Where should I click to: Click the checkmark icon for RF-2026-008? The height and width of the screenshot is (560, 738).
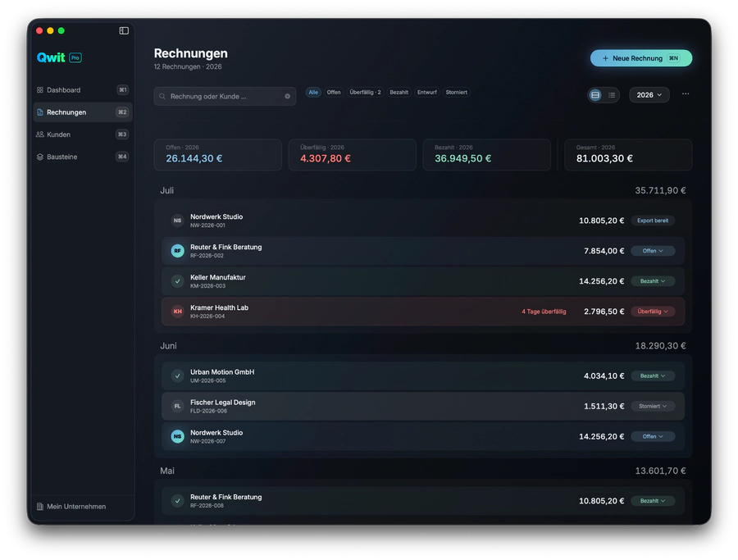(x=177, y=501)
